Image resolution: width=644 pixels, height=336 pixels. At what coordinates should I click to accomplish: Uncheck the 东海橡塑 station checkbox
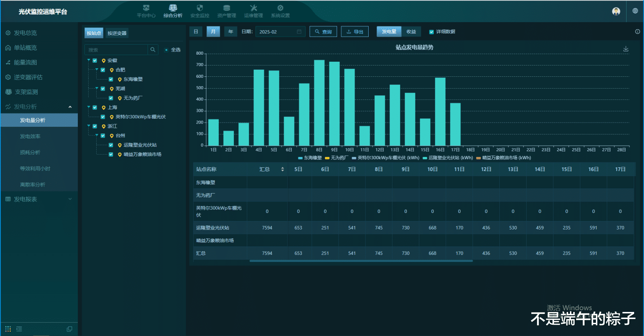111,79
